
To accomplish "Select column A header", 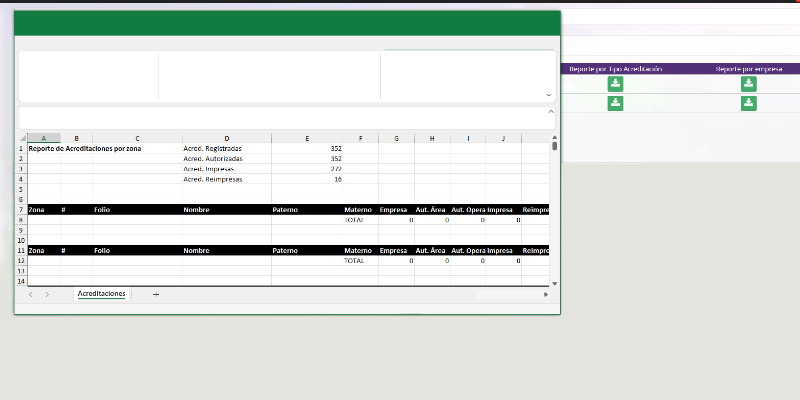I will point(43,138).
